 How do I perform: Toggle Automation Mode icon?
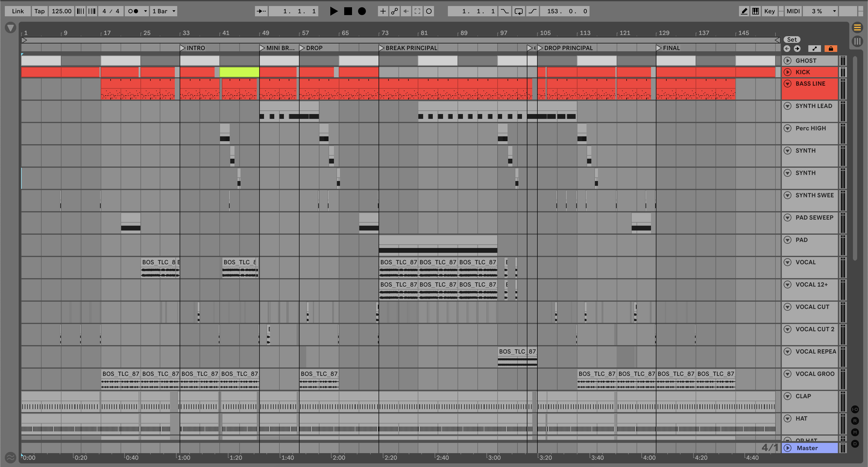tap(814, 49)
